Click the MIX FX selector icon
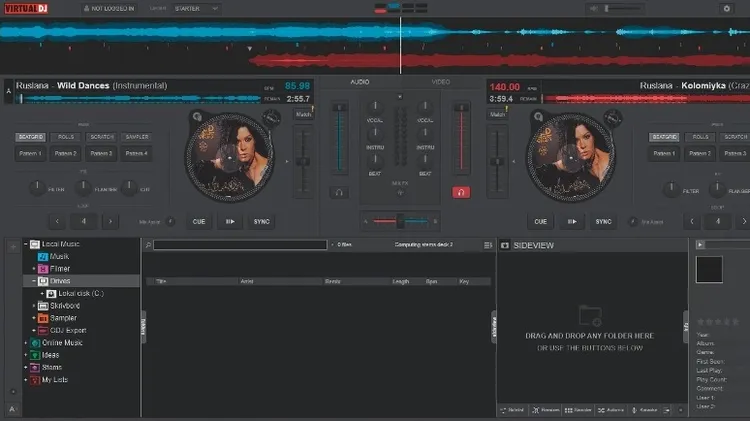 coord(400,192)
